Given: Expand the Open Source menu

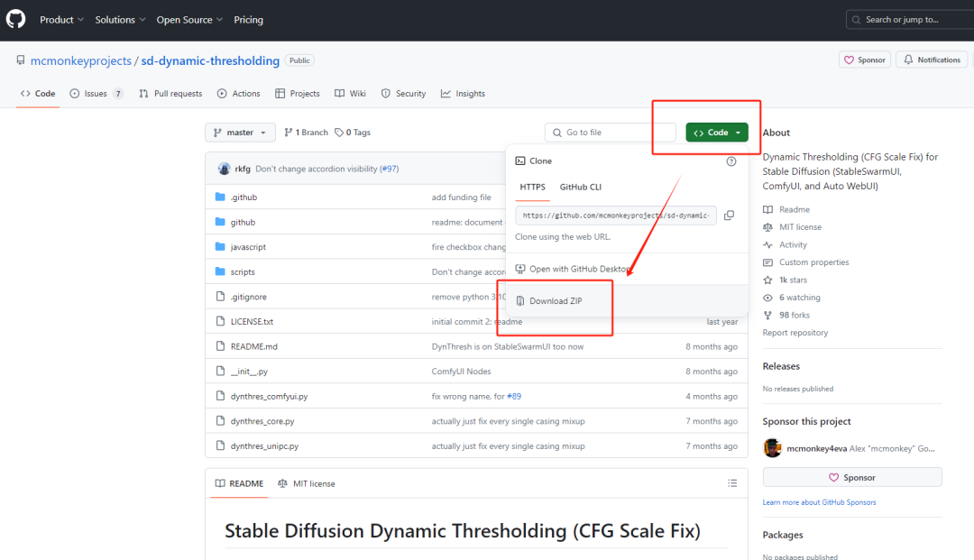Looking at the screenshot, I should tap(189, 20).
